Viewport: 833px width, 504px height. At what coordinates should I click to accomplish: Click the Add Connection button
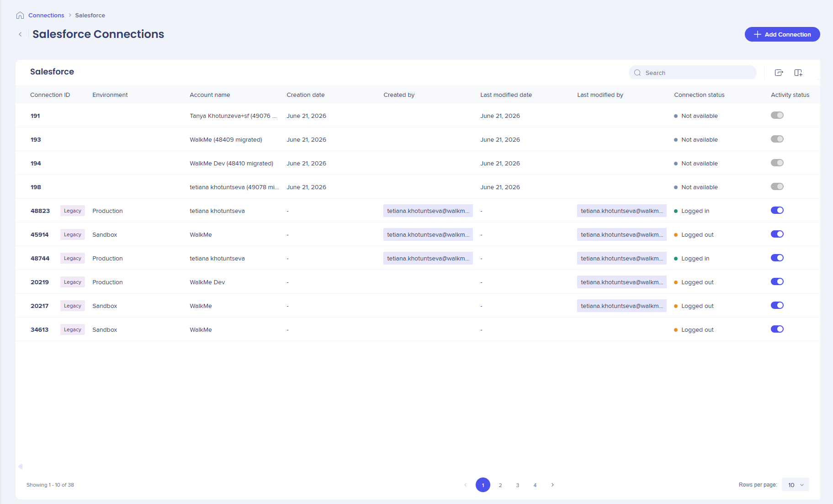pos(782,34)
